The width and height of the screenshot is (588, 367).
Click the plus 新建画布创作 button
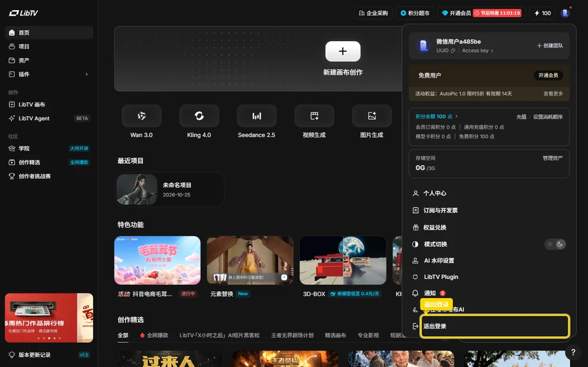click(x=343, y=51)
